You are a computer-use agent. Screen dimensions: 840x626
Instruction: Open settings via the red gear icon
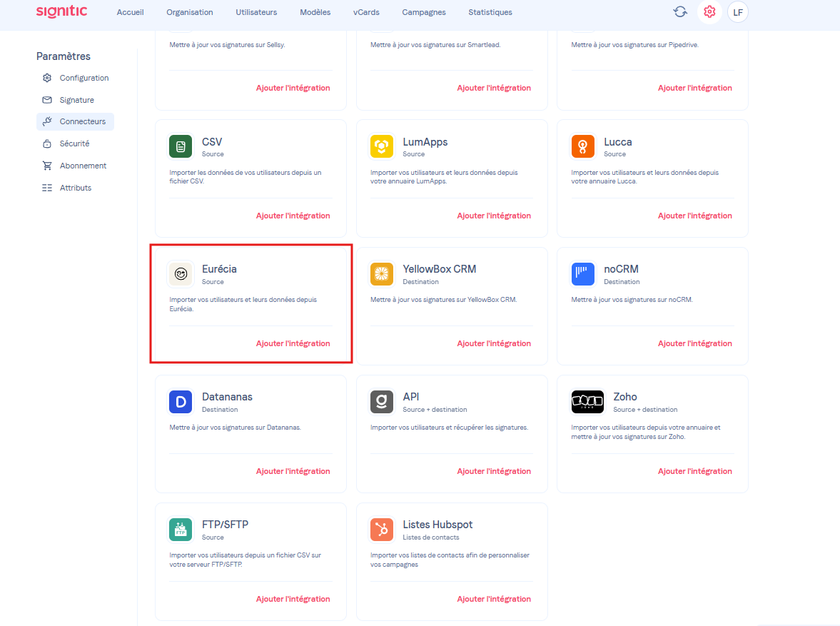[709, 12]
